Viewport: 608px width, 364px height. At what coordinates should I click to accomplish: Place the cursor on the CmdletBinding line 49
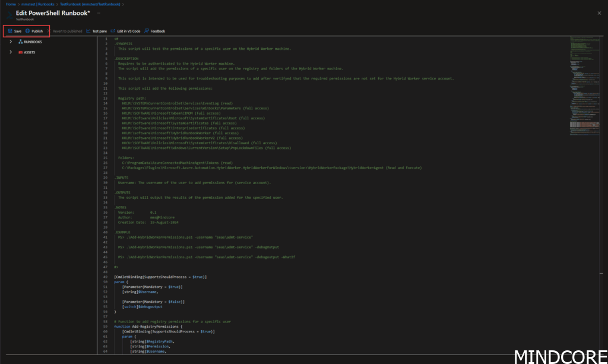160,277
